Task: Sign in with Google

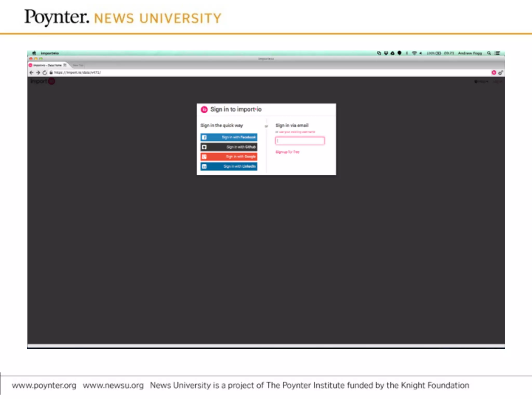Action: (229, 157)
